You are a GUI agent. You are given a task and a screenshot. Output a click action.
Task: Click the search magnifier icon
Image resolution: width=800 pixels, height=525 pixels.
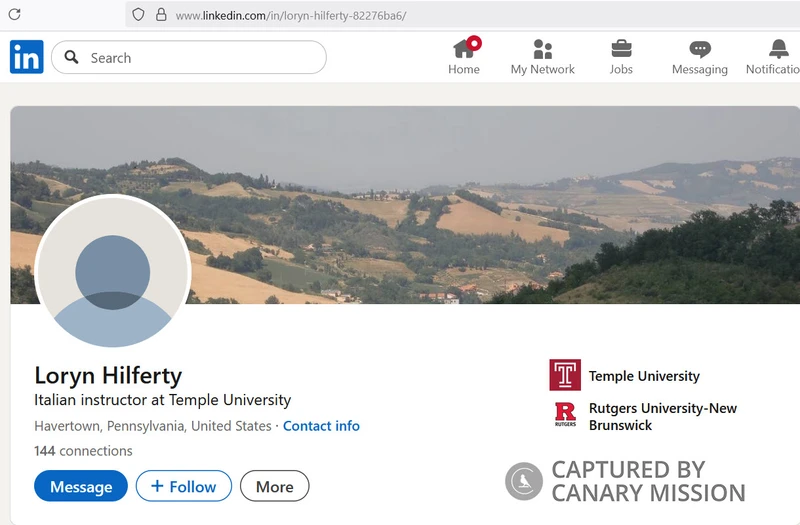pos(71,57)
